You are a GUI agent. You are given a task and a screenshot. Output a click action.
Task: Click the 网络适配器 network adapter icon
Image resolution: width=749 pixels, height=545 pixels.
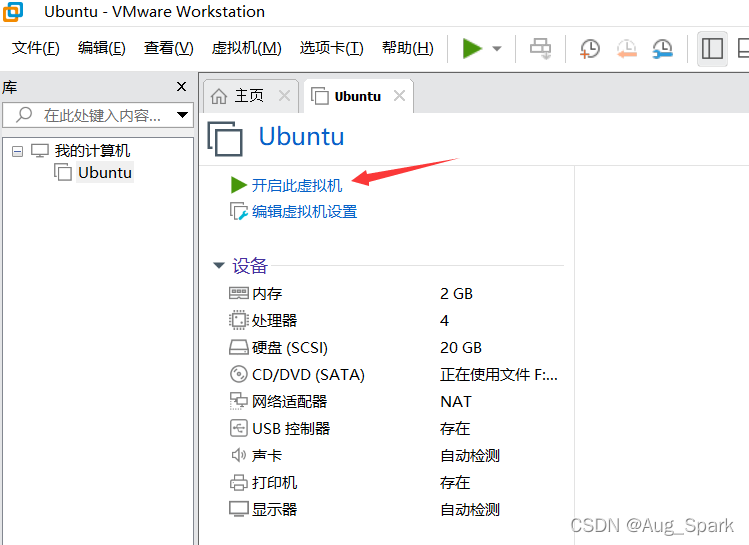238,401
